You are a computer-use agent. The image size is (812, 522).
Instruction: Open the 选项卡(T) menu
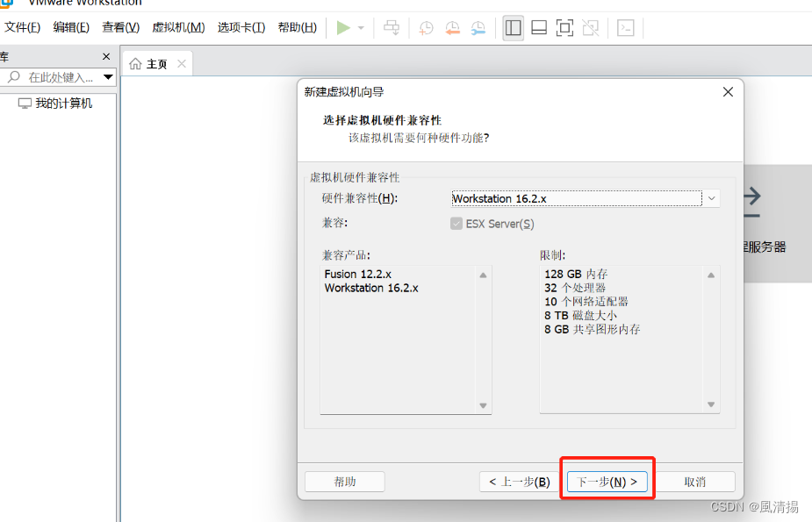(x=241, y=27)
